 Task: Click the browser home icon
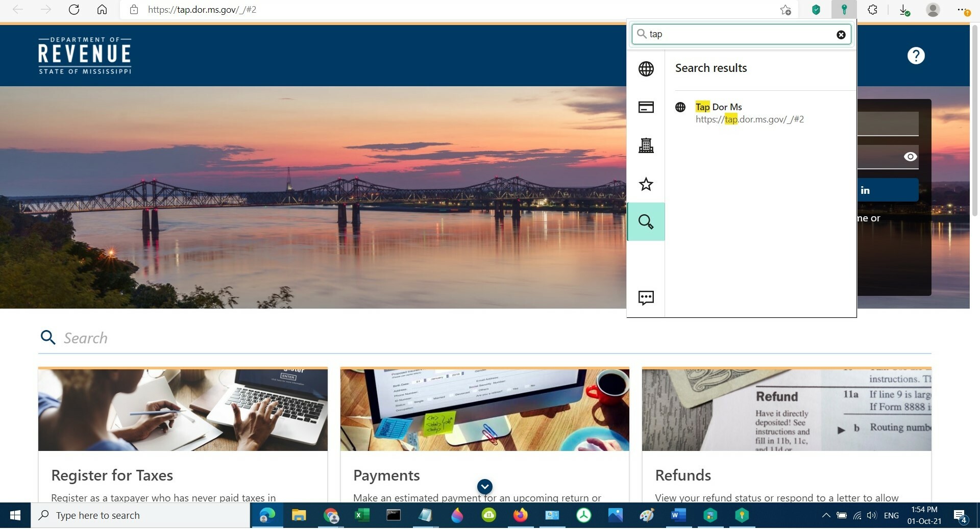click(102, 10)
